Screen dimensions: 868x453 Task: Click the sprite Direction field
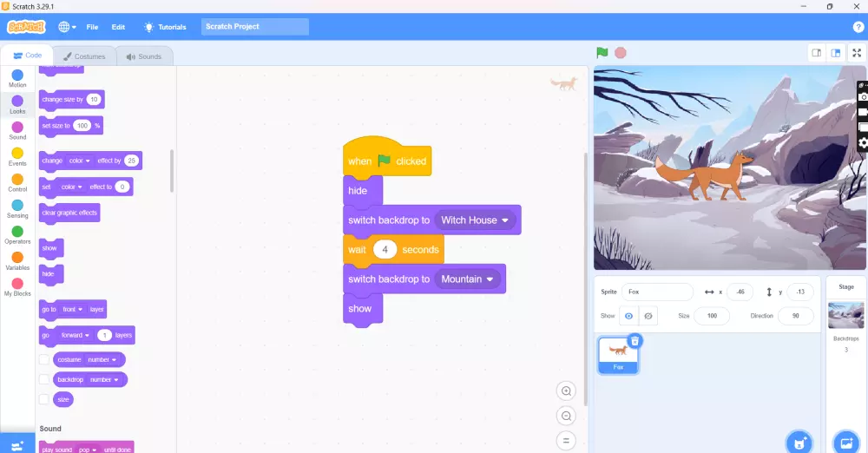click(795, 316)
